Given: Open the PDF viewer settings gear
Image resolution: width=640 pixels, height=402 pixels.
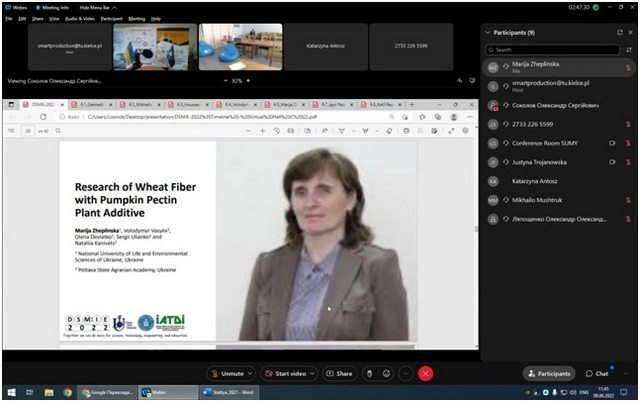Looking at the screenshot, I should point(465,131).
